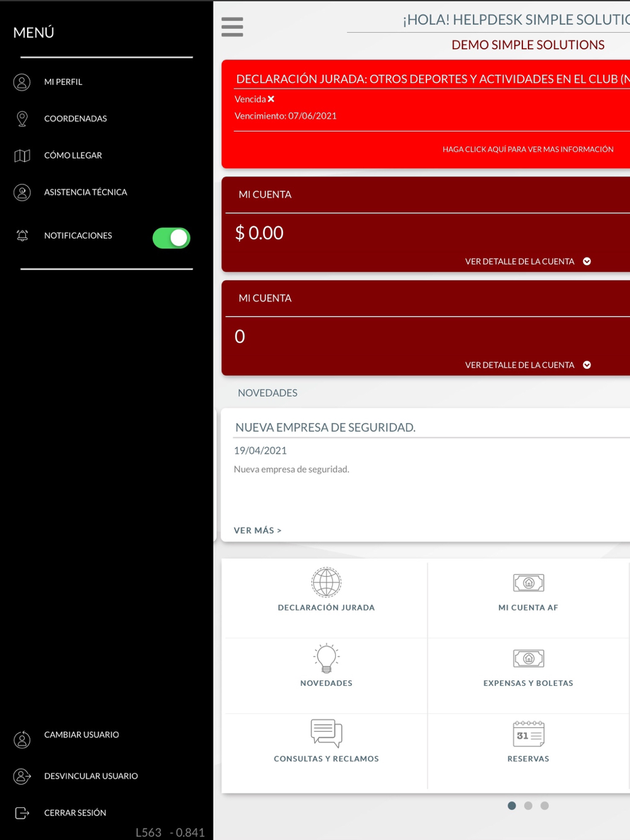Viewport: 630px width, 840px height.
Task: Go to the third carousel page dot
Action: (x=544, y=805)
